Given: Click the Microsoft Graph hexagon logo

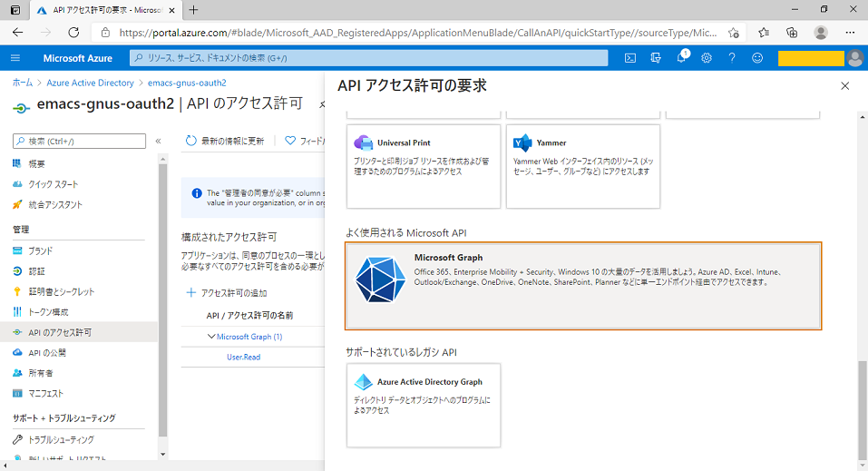Looking at the screenshot, I should click(380, 280).
